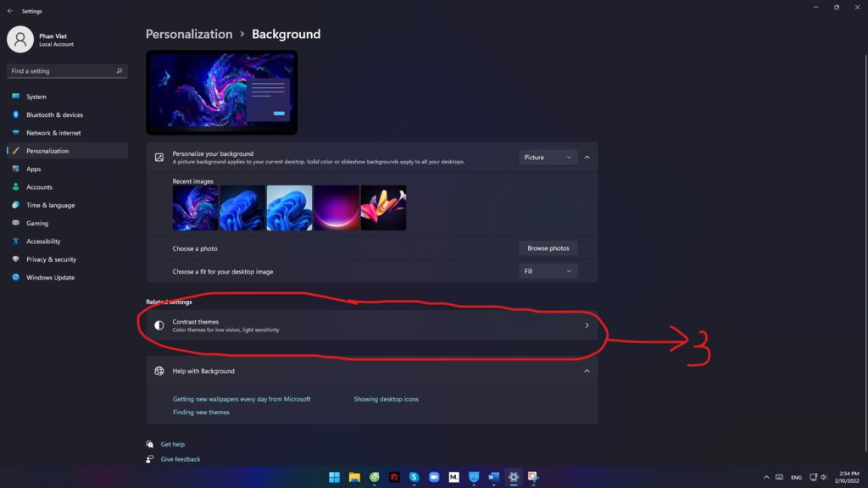This screenshot has width=868, height=488.
Task: Click the Windows Update sync icon
Action: coord(15,277)
